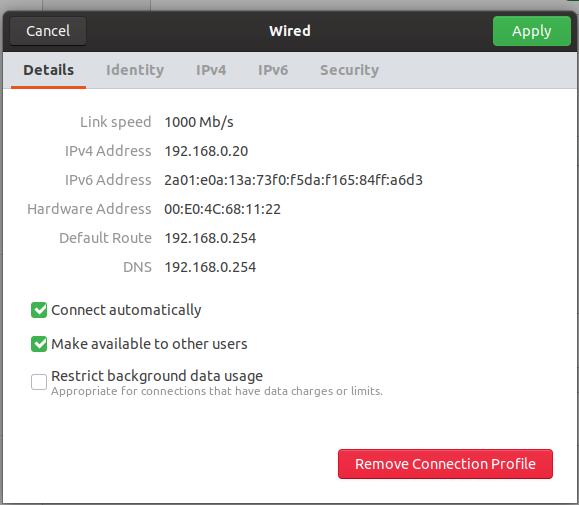This screenshot has width=579, height=505.
Task: Click the Default Route label
Action: 105,238
